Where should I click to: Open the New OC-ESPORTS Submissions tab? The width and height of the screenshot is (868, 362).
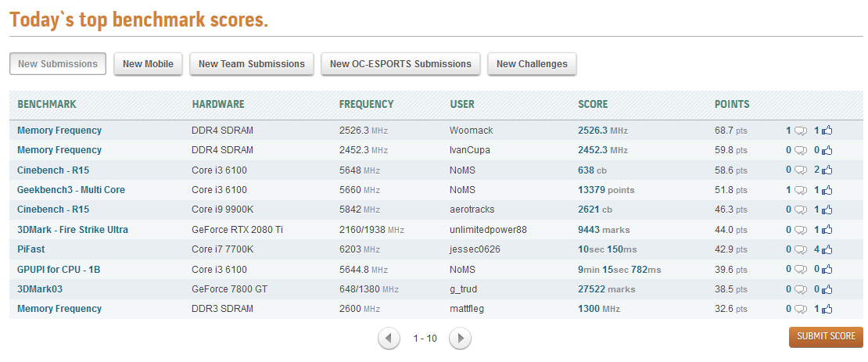[400, 64]
